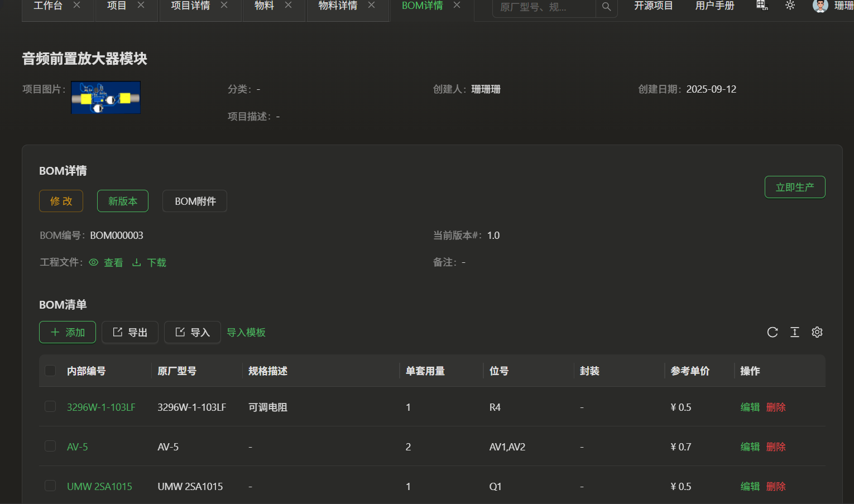Close the 工作台 tab
The image size is (854, 504).
77,5
